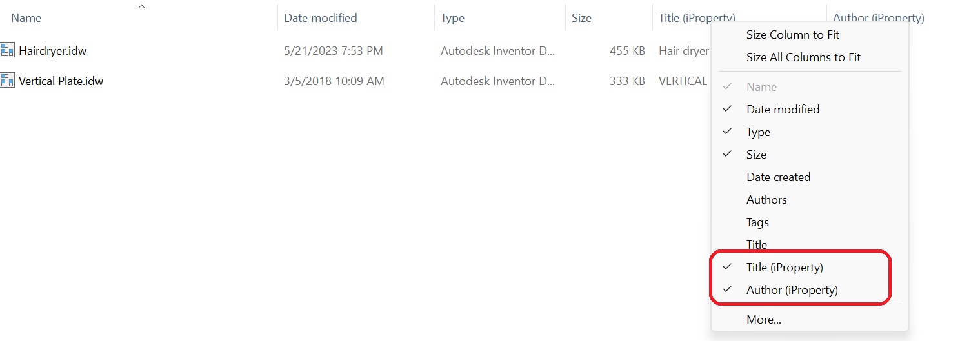Click the Size column header

(581, 18)
